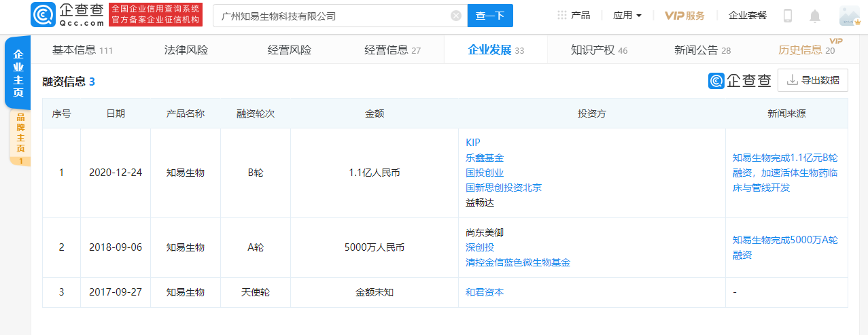Open the mobile phone app icon
Image resolution: width=868 pixels, height=335 pixels.
pos(788,16)
